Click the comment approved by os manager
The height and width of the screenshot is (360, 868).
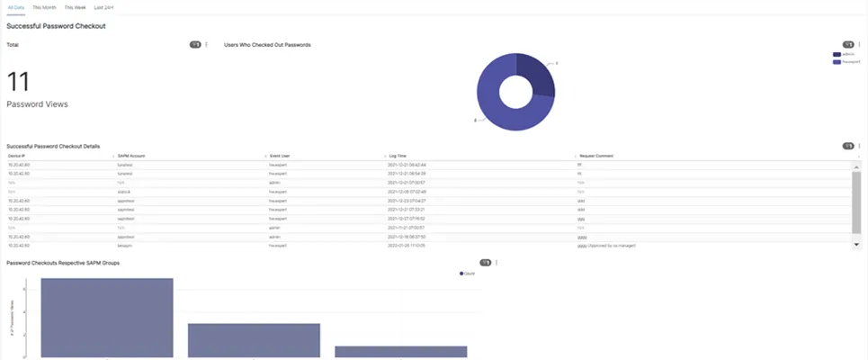pos(607,246)
